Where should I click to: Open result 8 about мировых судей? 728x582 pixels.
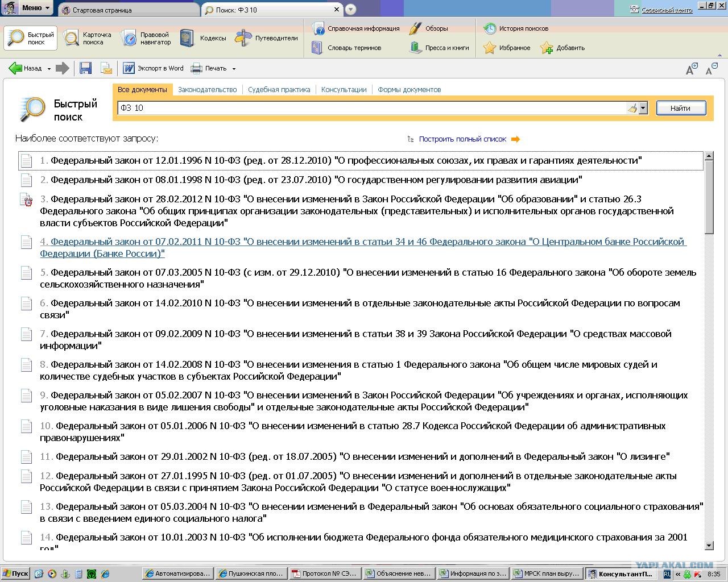click(349, 371)
